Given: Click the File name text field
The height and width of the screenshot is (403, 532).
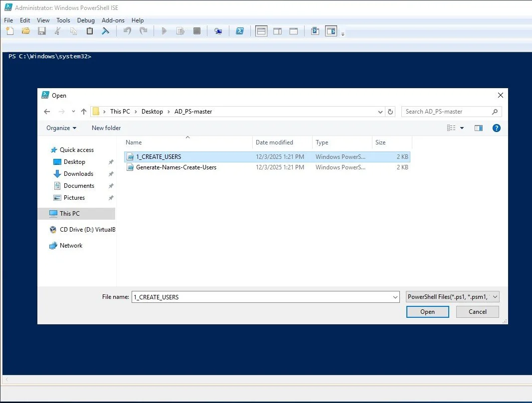Looking at the screenshot, I should point(262,297).
